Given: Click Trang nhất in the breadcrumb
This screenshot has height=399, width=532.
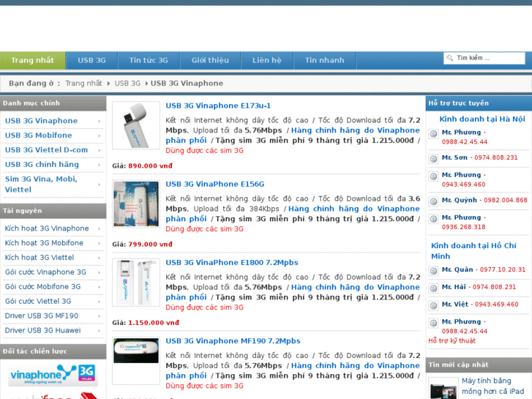Looking at the screenshot, I should click(83, 83).
